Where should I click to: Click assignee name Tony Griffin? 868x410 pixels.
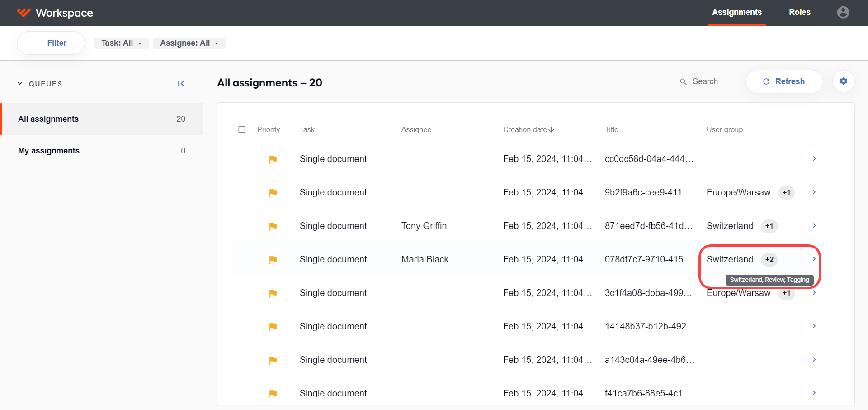point(424,226)
